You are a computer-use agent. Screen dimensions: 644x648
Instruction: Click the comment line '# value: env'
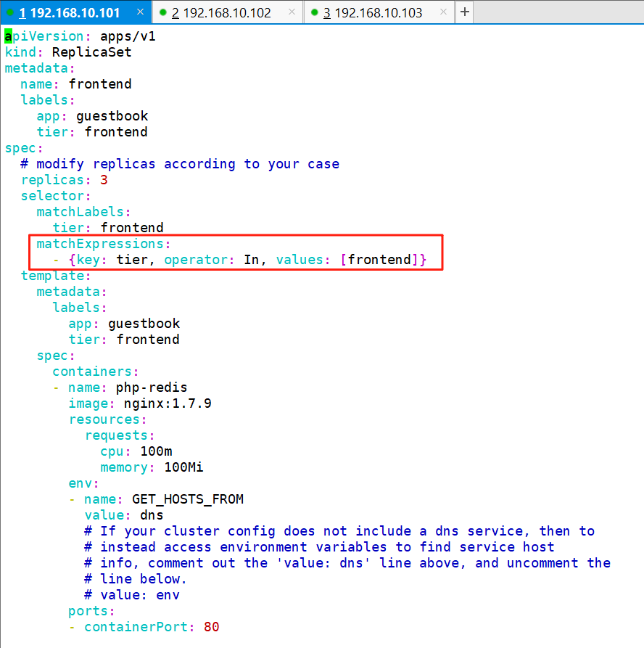tap(132, 595)
